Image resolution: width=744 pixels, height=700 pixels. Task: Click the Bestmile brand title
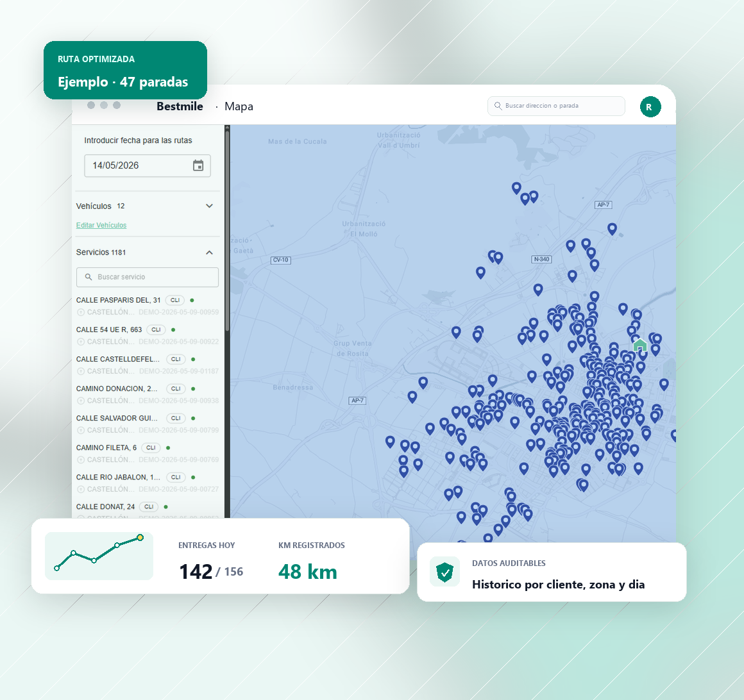[180, 106]
